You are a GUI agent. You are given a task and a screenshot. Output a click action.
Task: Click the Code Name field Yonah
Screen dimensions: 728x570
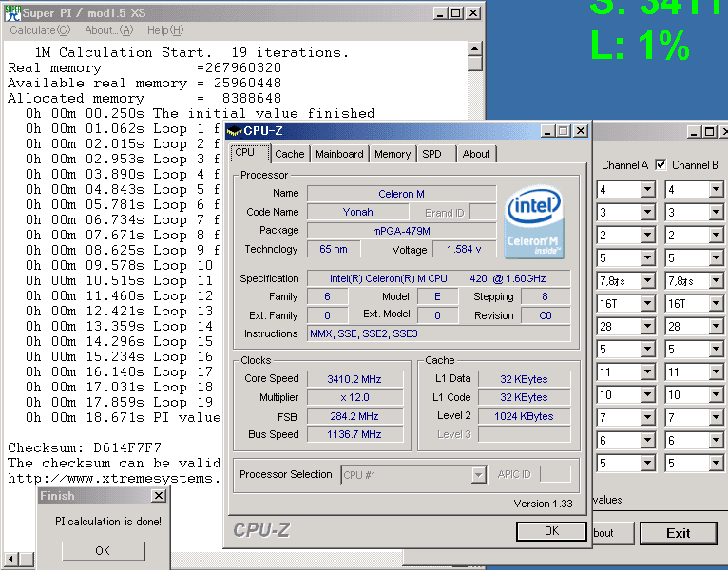click(x=357, y=212)
